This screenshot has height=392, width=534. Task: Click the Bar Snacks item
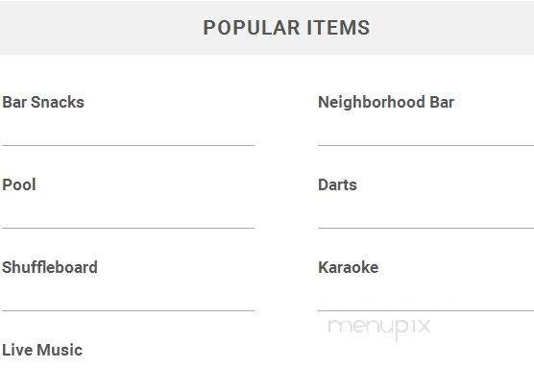tap(43, 102)
